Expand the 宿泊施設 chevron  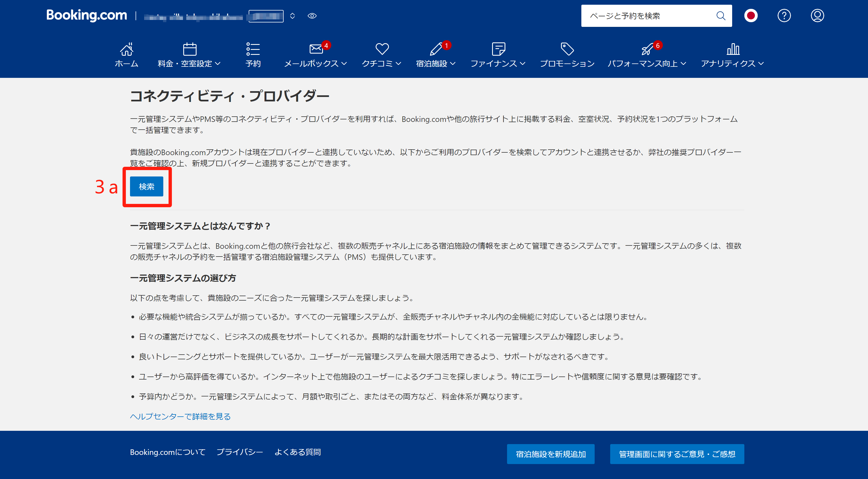coord(453,64)
